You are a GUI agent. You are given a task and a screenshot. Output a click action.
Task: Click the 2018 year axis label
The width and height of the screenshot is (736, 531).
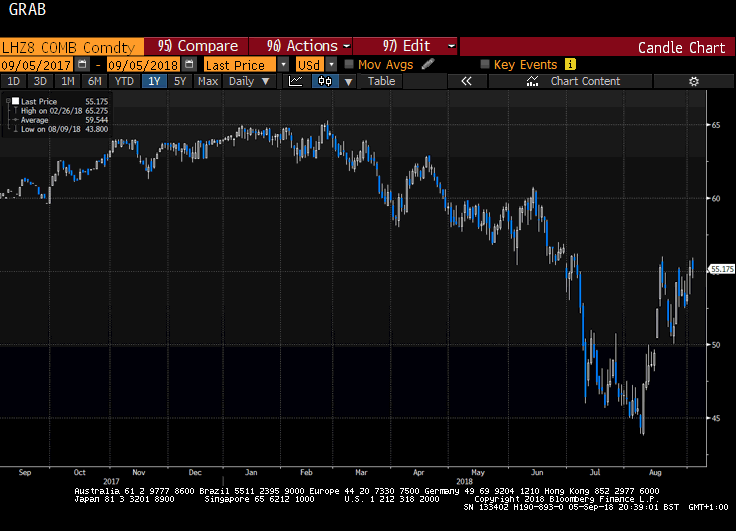click(x=464, y=481)
